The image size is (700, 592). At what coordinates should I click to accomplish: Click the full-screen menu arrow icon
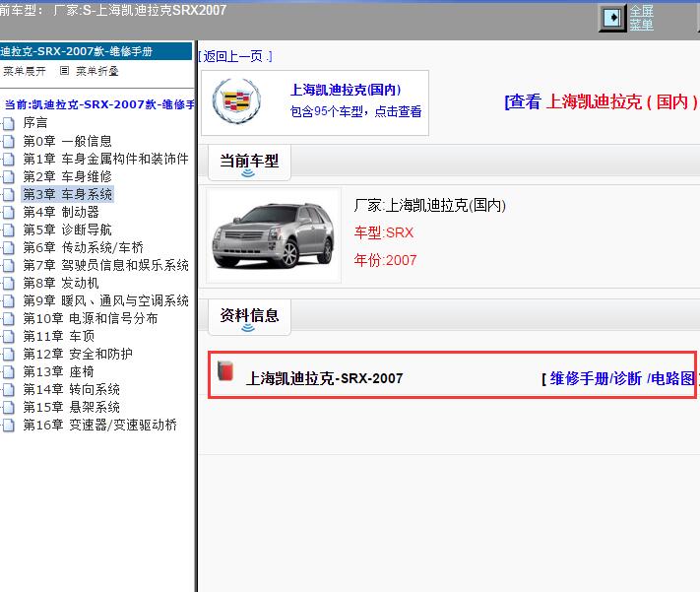612,18
